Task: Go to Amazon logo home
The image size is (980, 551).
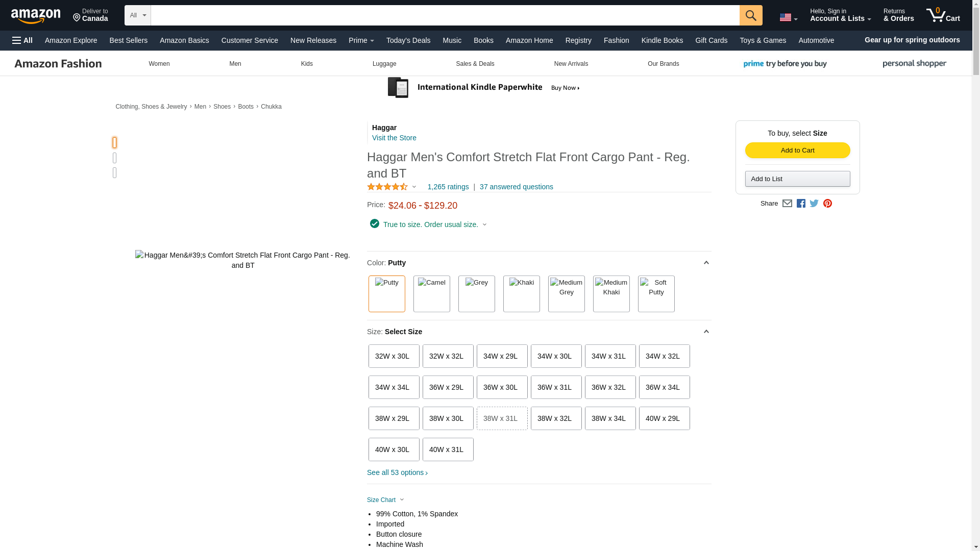Action: pyautogui.click(x=36, y=16)
